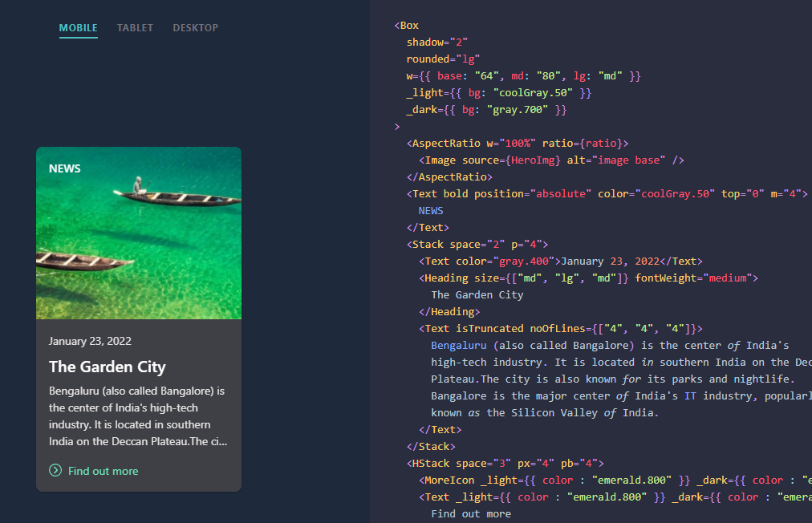This screenshot has width=812, height=523.
Task: Click the Text isTruncated noOfLines code line
Action: 561,328
